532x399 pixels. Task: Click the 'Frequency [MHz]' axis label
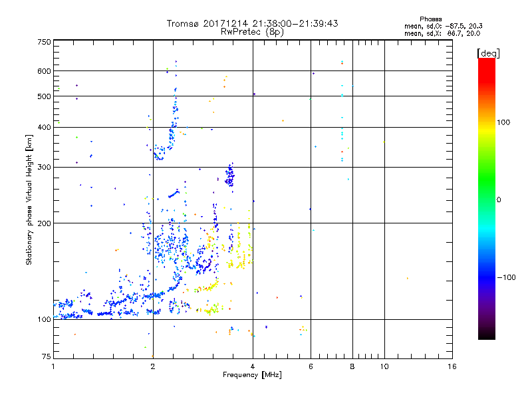click(x=252, y=375)
